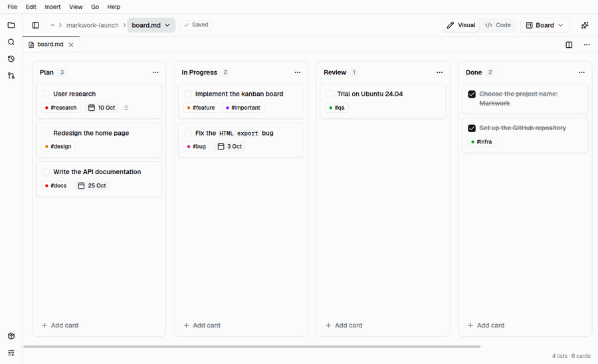Click the home tilde breadcrumb
This screenshot has height=364, width=598.
52,25
